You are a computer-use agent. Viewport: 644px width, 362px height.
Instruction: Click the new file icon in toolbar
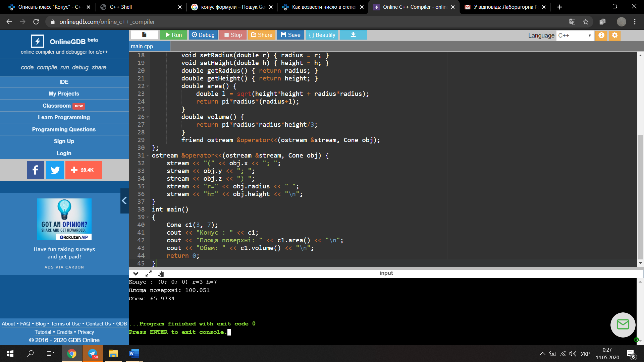[144, 35]
